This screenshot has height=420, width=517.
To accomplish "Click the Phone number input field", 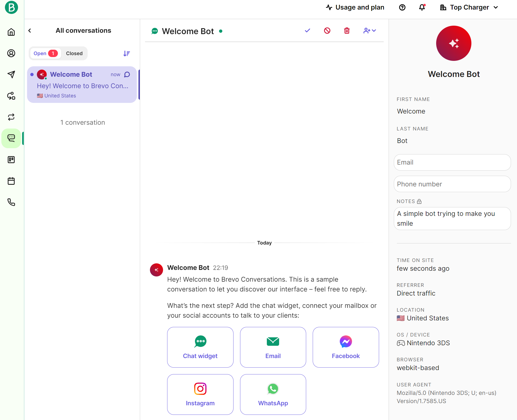I will point(452,184).
